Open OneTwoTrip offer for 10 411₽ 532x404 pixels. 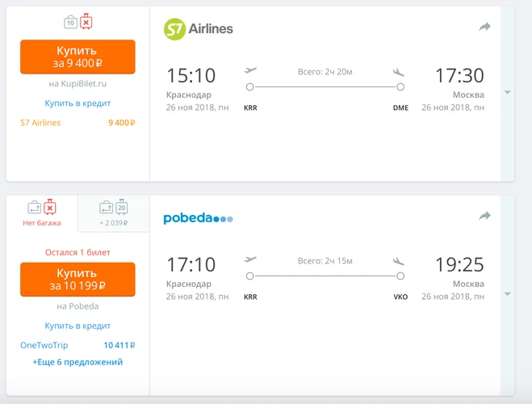(x=77, y=345)
